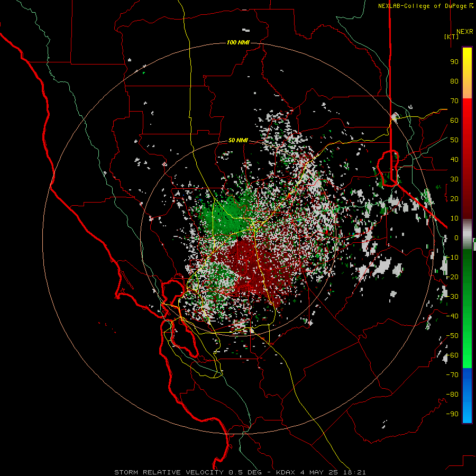Select the -40 value on velocity scale
476x476 pixels.
[452, 316]
